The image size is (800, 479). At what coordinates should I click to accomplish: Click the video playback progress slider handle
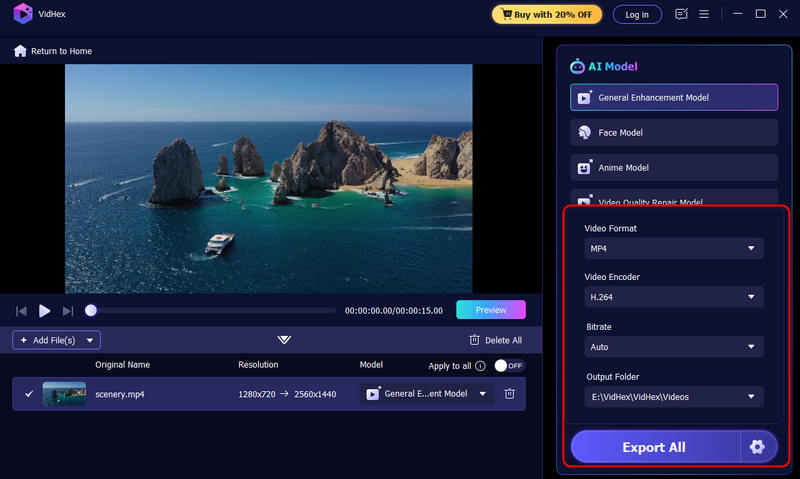tap(91, 311)
